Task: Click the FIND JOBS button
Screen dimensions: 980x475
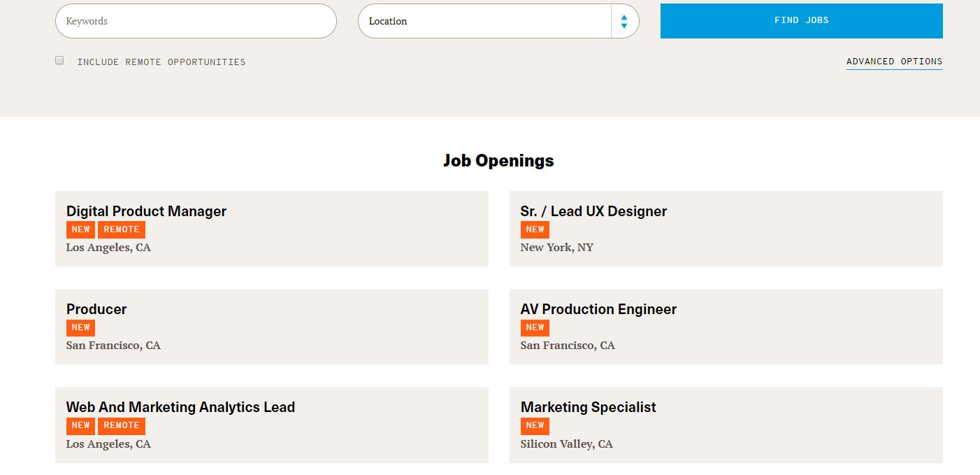Action: tap(801, 20)
